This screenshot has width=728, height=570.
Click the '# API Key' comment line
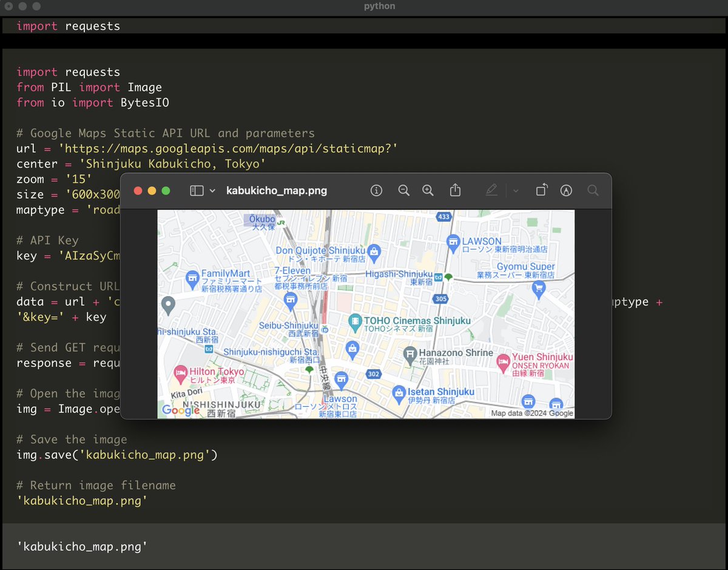point(47,240)
